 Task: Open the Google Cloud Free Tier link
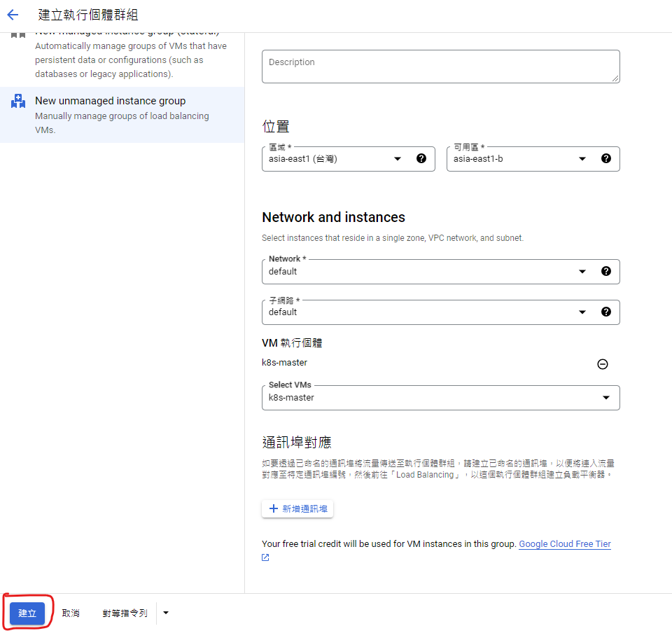click(x=564, y=543)
